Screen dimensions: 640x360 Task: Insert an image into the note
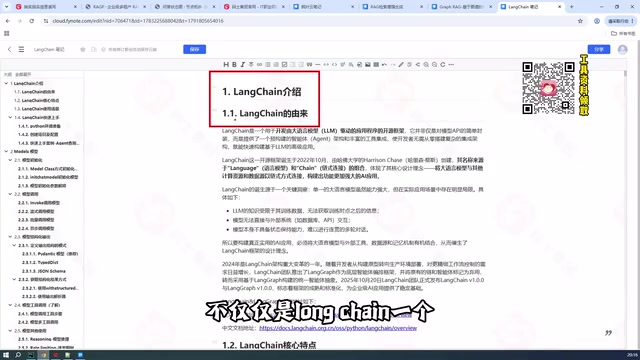click(368, 64)
